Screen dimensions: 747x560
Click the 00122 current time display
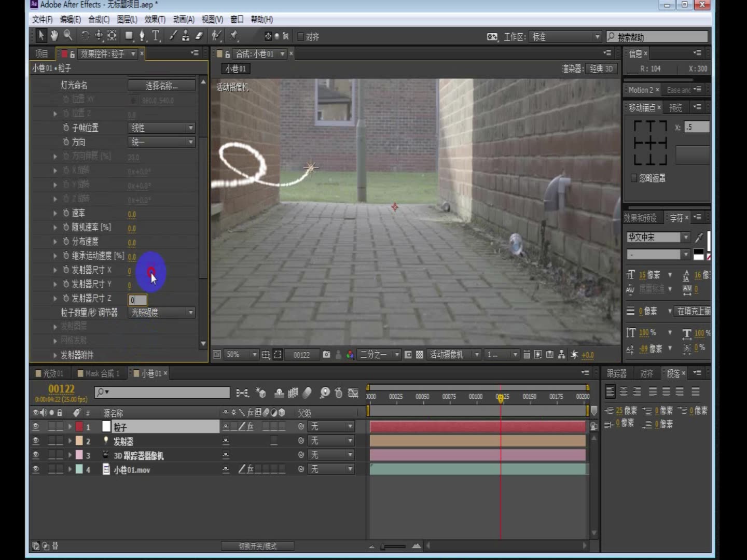pyautogui.click(x=62, y=388)
